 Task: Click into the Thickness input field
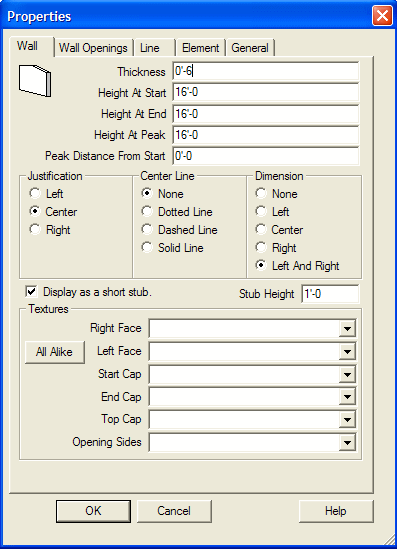pos(266,71)
